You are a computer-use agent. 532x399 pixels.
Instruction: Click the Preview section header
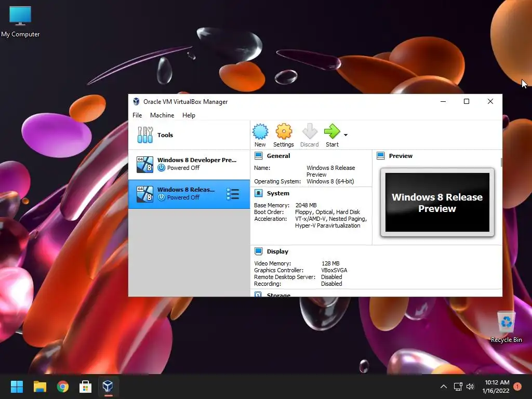point(401,156)
